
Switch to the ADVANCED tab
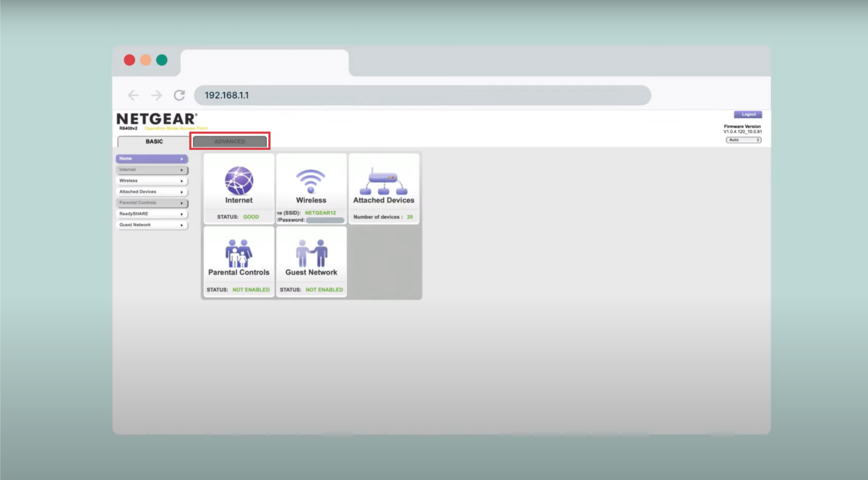(229, 141)
